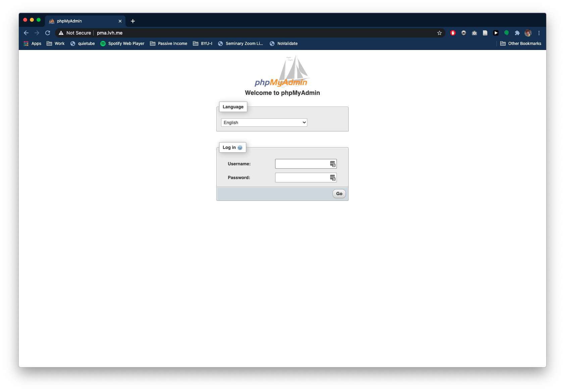This screenshot has height=392, width=565.
Task: Click the camera screenshot extension icon
Action: (474, 33)
